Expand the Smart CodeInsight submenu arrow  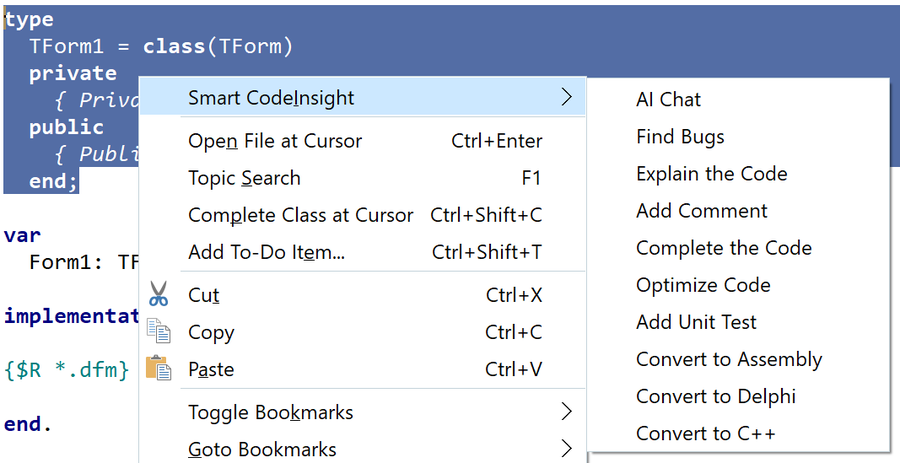click(x=566, y=98)
